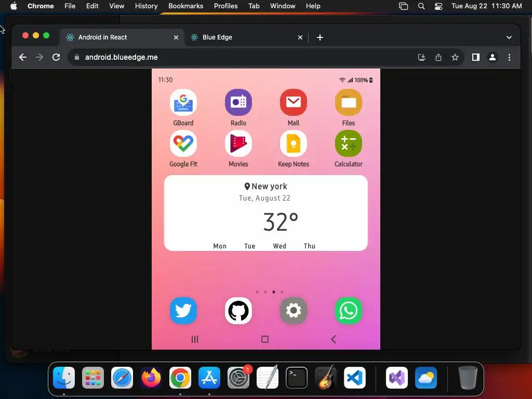The width and height of the screenshot is (532, 399).
Task: Click the phone battery 100% indicator
Action: 363,80
